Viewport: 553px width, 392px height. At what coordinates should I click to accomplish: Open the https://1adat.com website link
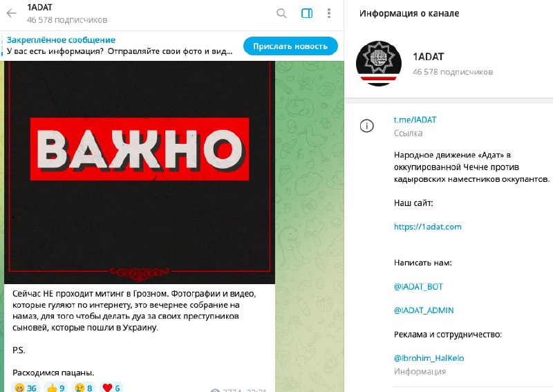(427, 227)
